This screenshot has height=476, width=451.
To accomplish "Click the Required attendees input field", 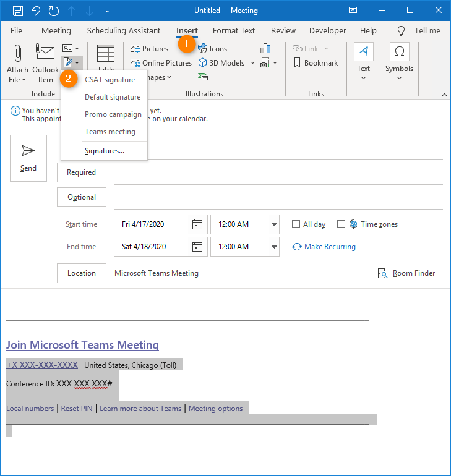I will click(x=278, y=173).
